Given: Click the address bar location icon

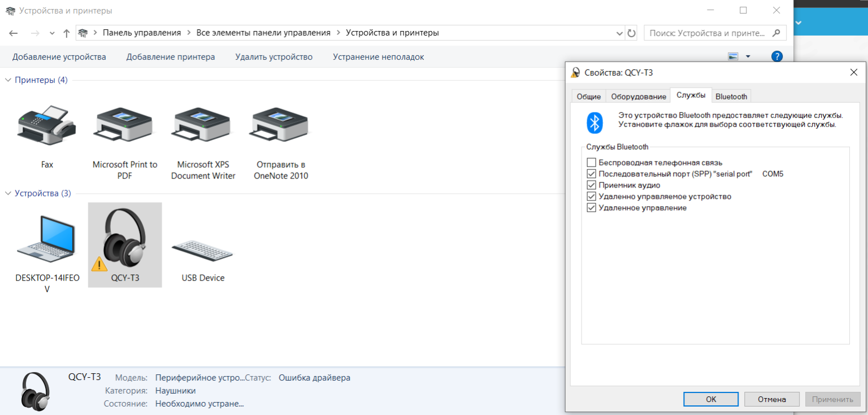Looking at the screenshot, I should tap(83, 33).
